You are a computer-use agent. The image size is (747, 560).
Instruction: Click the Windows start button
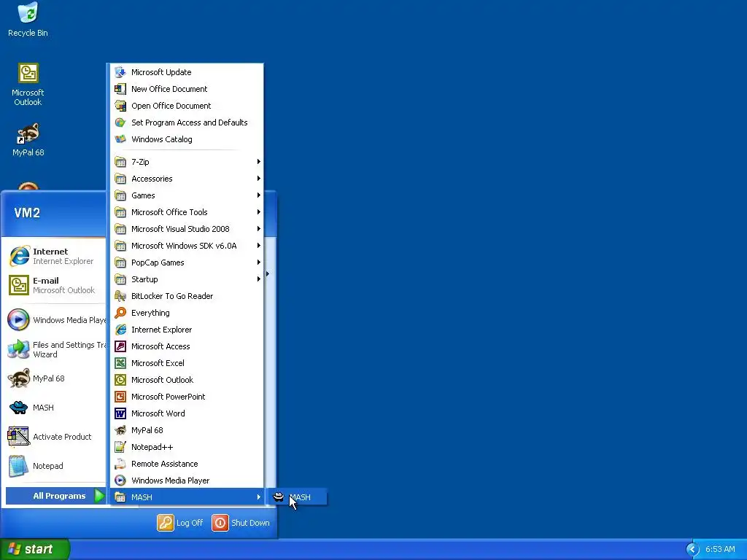34,549
